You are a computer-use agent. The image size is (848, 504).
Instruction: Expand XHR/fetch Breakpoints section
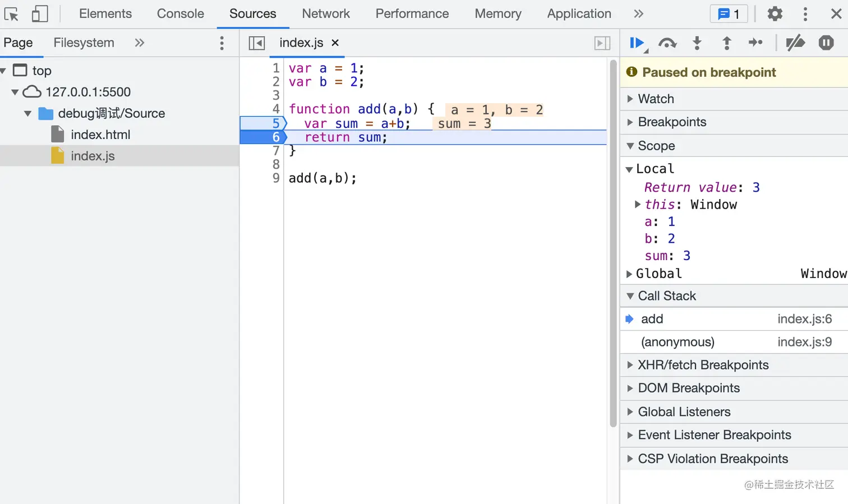point(734,365)
